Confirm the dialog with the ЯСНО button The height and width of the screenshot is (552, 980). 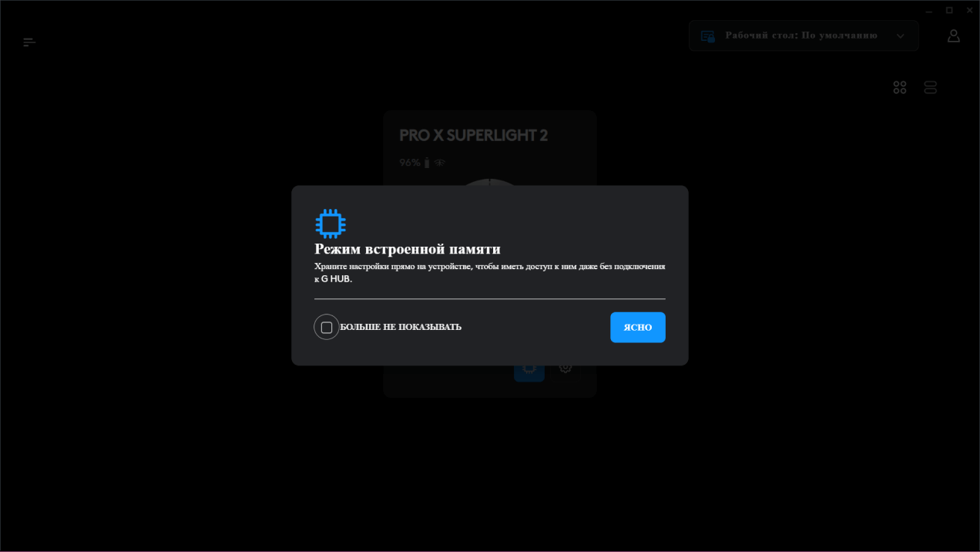click(x=638, y=328)
